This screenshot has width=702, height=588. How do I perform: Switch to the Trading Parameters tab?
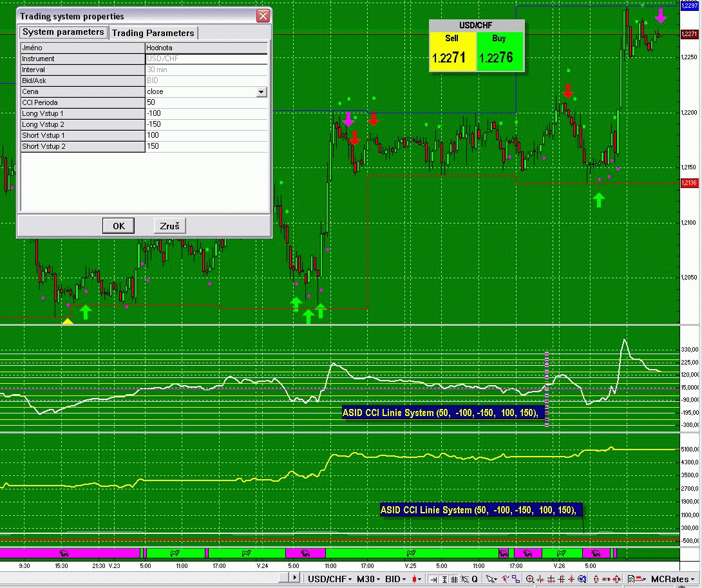coord(153,33)
